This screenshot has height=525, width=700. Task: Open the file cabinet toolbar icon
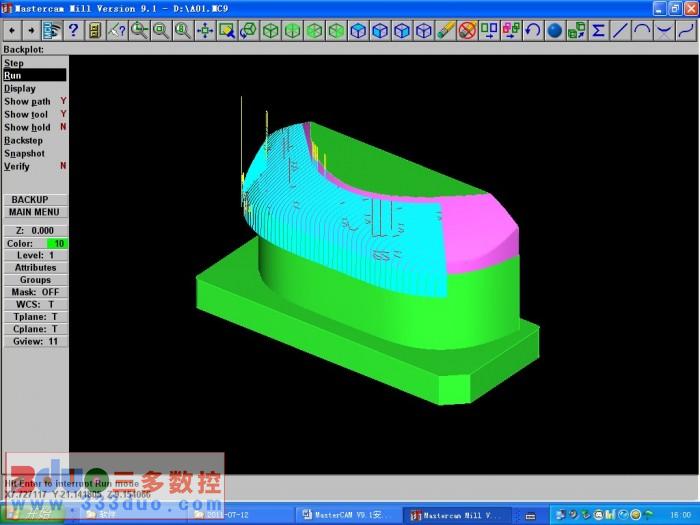point(95,30)
